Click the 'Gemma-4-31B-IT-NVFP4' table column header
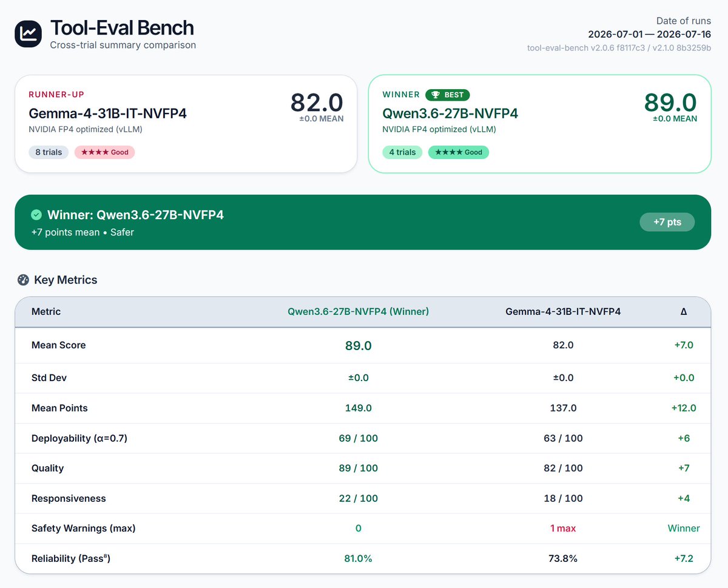Image resolution: width=728 pixels, height=588 pixels. pyautogui.click(x=563, y=311)
